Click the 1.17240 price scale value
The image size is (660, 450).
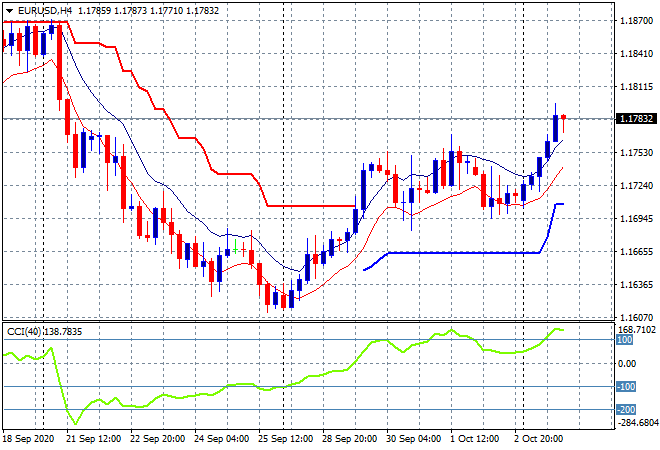coord(636,186)
